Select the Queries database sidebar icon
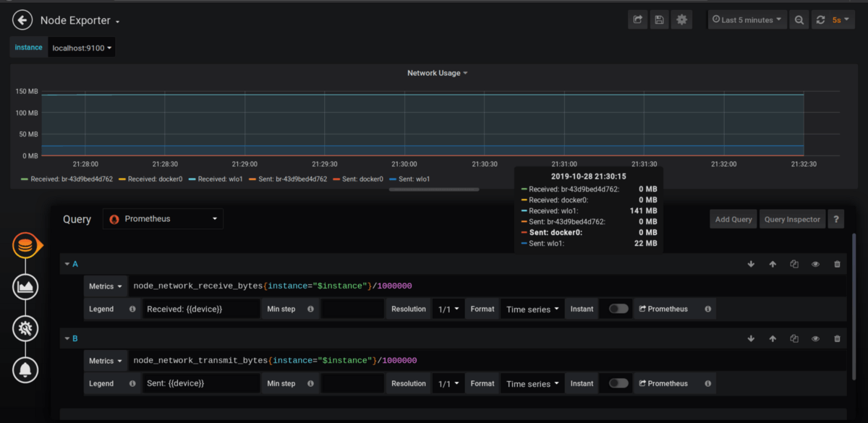The width and height of the screenshot is (868, 423). 25,246
